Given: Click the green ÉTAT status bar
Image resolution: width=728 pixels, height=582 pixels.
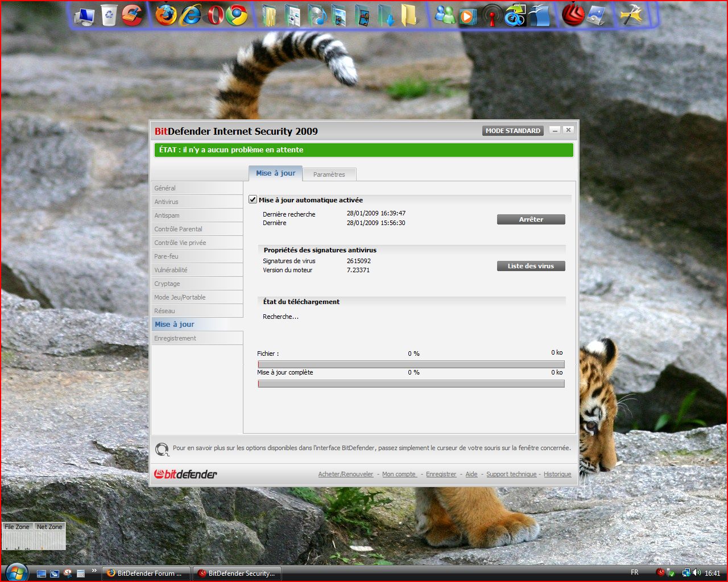Looking at the screenshot, I should (x=364, y=150).
